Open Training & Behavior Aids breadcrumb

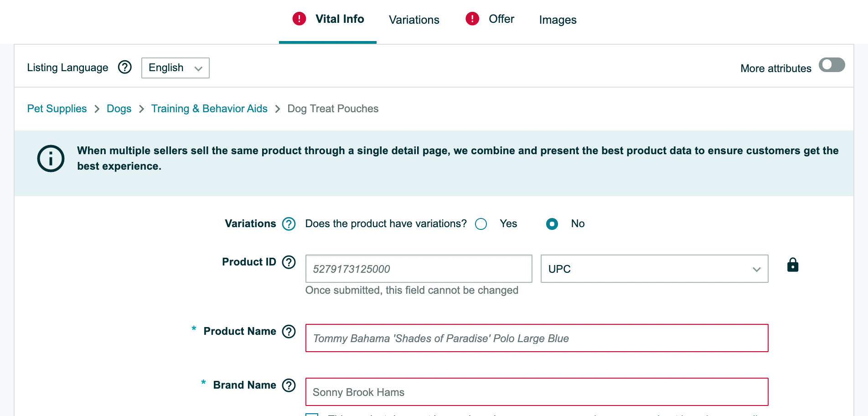[x=209, y=109]
